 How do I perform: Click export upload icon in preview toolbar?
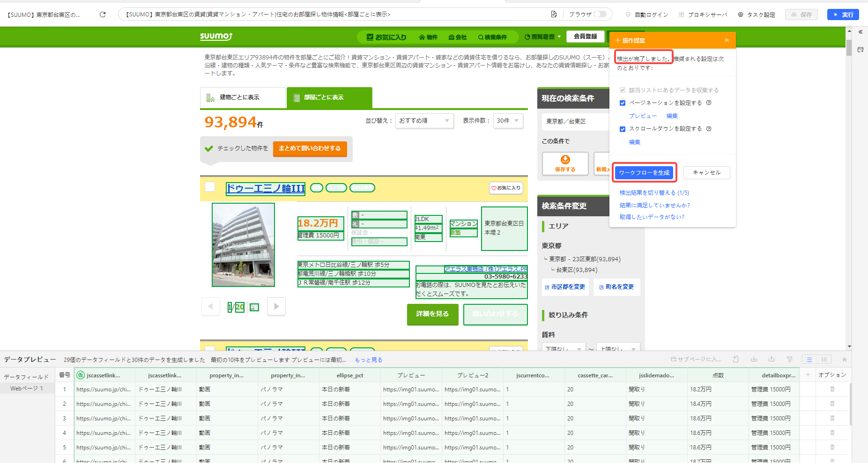coord(772,360)
